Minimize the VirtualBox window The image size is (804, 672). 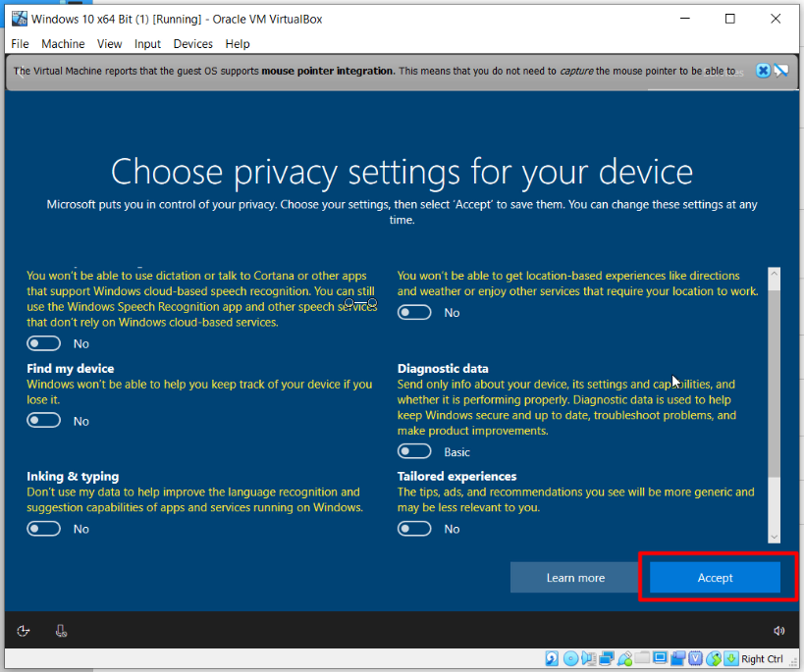(684, 19)
